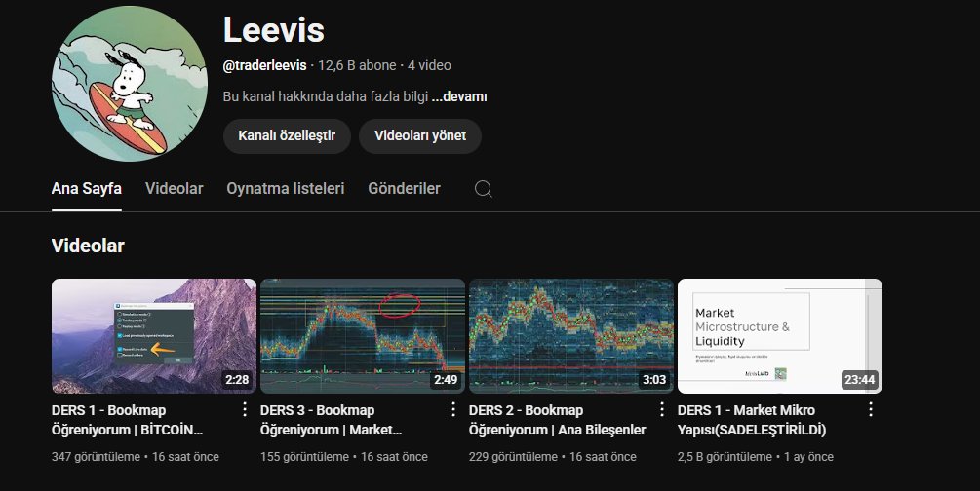Click the 4 video count text
The image size is (980, 491).
pos(429,65)
